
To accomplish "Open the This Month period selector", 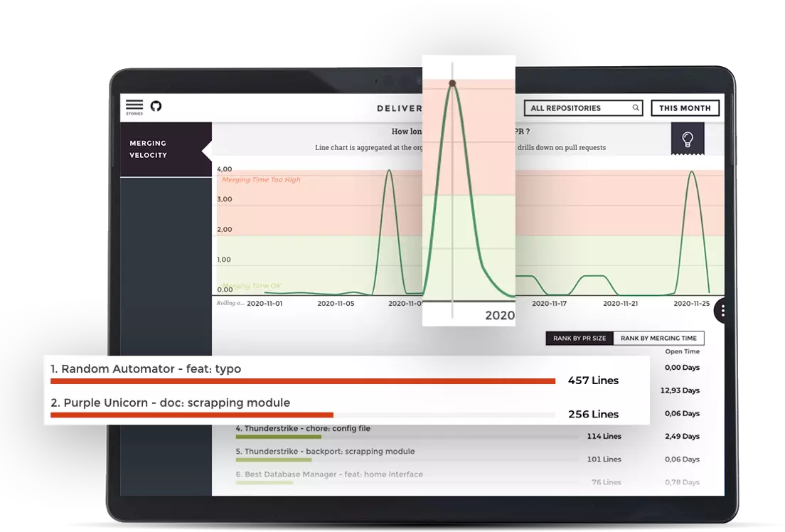I will (x=685, y=108).
